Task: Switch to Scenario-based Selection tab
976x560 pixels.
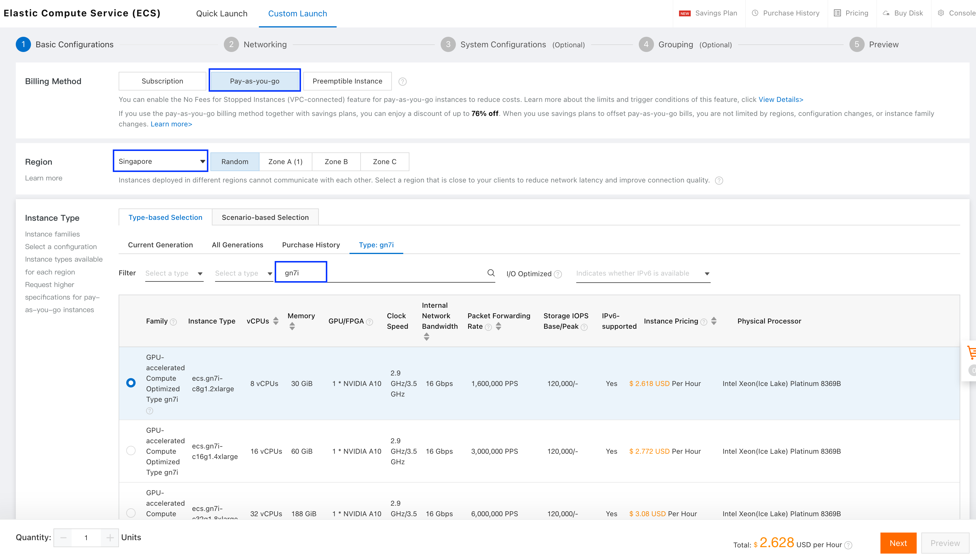Action: pos(265,217)
